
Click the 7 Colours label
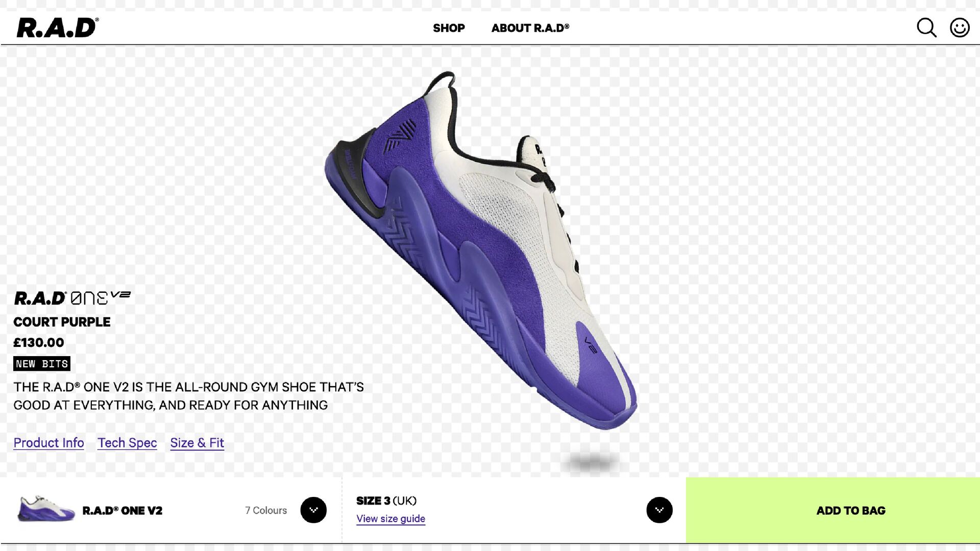pyautogui.click(x=266, y=510)
